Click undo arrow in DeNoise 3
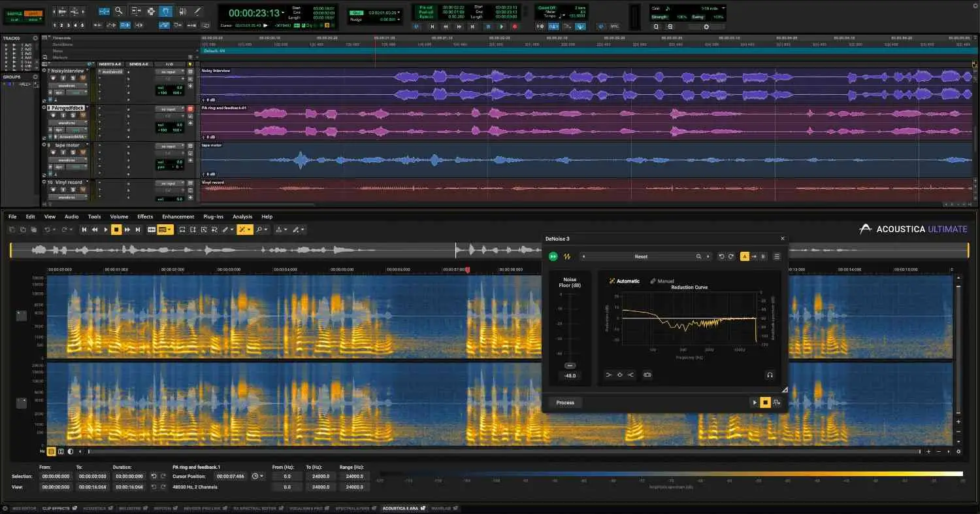The image size is (980, 514). 721,256
